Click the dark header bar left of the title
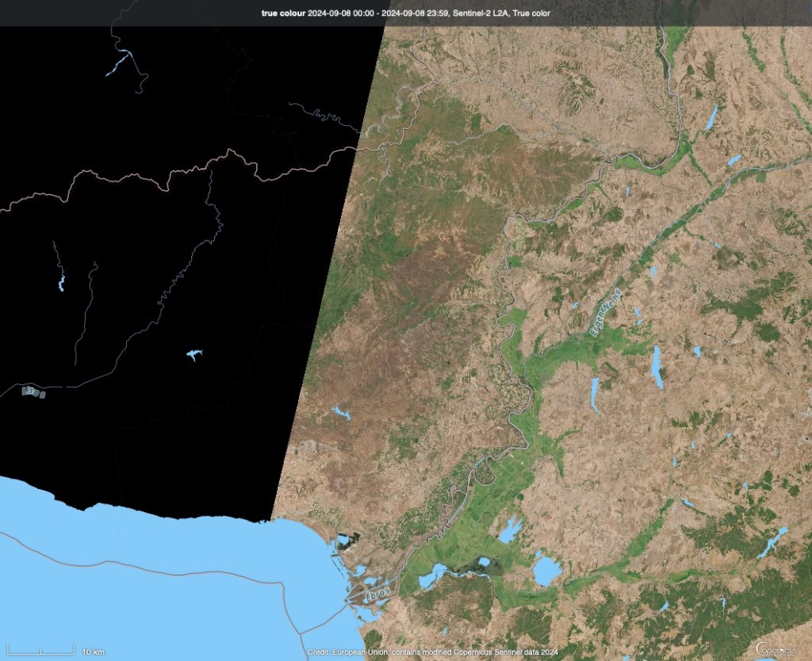The image size is (812, 661). click(x=119, y=13)
